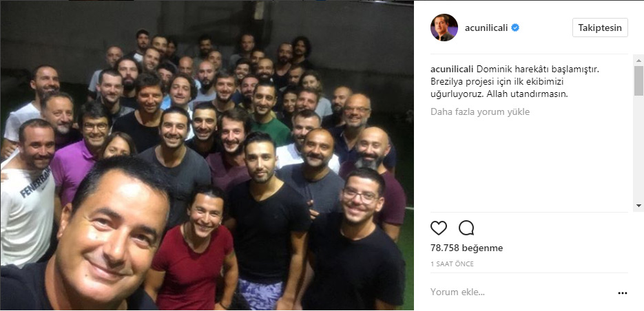Expand comments with Daha fazla yorum yükle

pos(480,111)
